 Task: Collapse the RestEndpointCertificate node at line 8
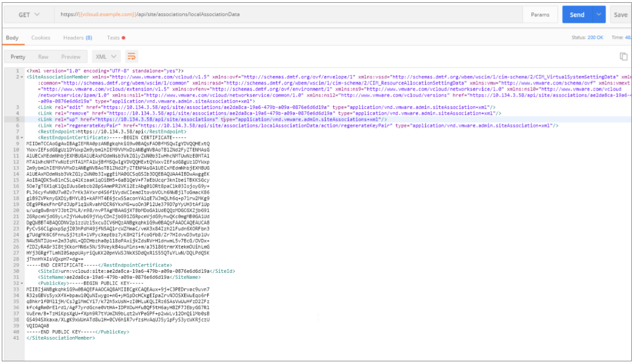point(22,137)
